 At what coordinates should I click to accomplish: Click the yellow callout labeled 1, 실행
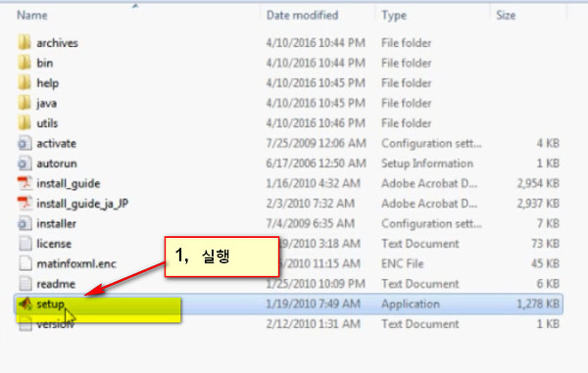(222, 256)
